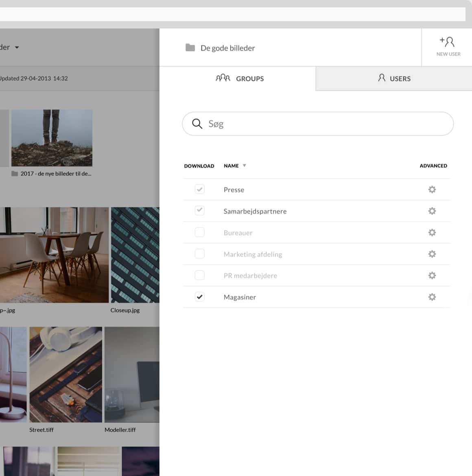Image resolution: width=472 pixels, height=476 pixels.
Task: Click the folder icon beside De gode billeder
Action: pos(190,48)
